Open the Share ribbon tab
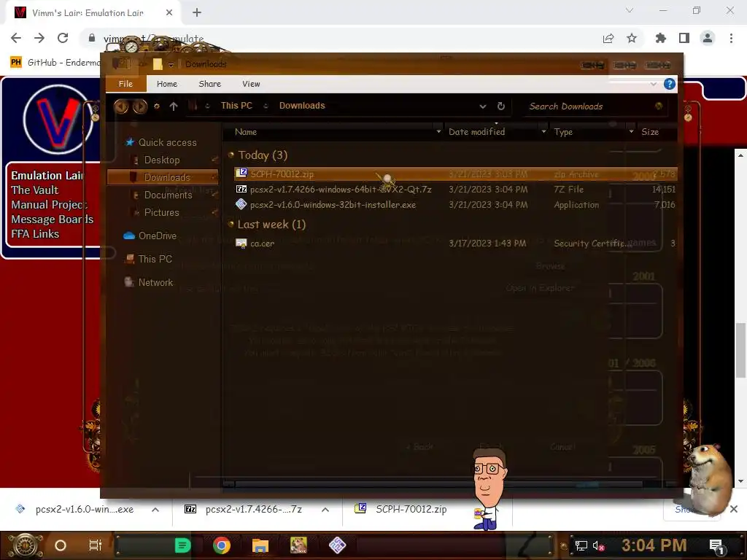Viewport: 747px width, 560px height. 209,84
